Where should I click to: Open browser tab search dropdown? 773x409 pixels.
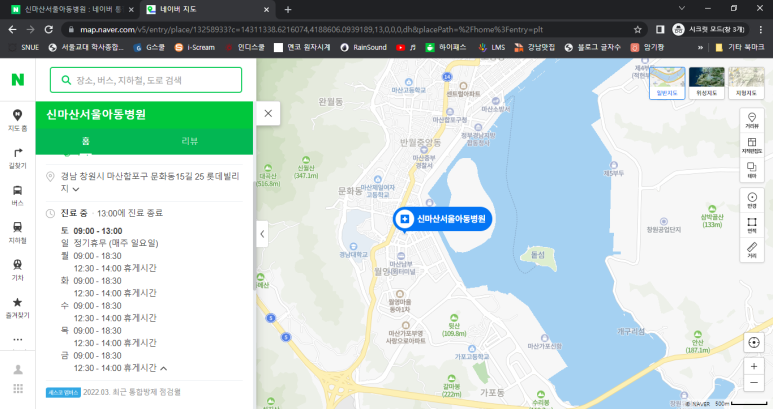coord(682,8)
